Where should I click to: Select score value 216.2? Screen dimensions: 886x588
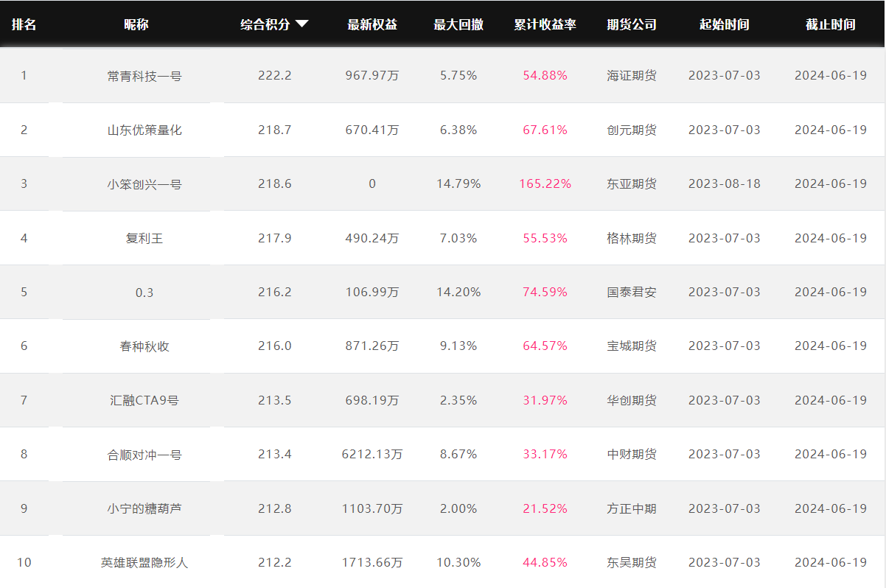[275, 292]
